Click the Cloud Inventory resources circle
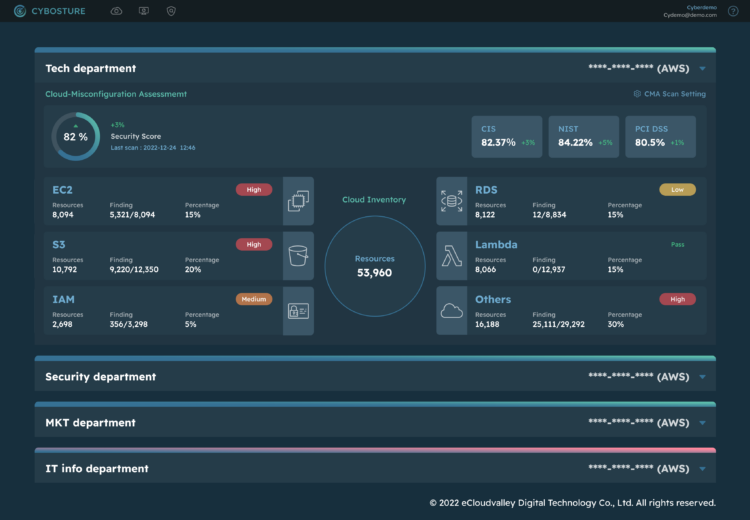 coord(374,266)
